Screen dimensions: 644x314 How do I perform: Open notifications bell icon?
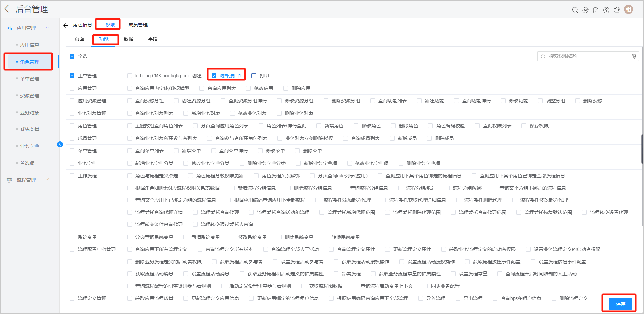[617, 10]
